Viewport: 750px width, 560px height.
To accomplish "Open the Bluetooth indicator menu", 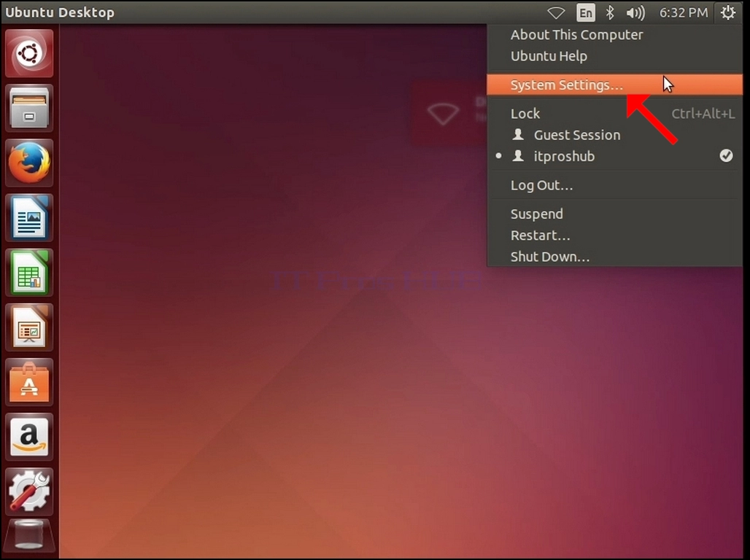I will point(610,12).
